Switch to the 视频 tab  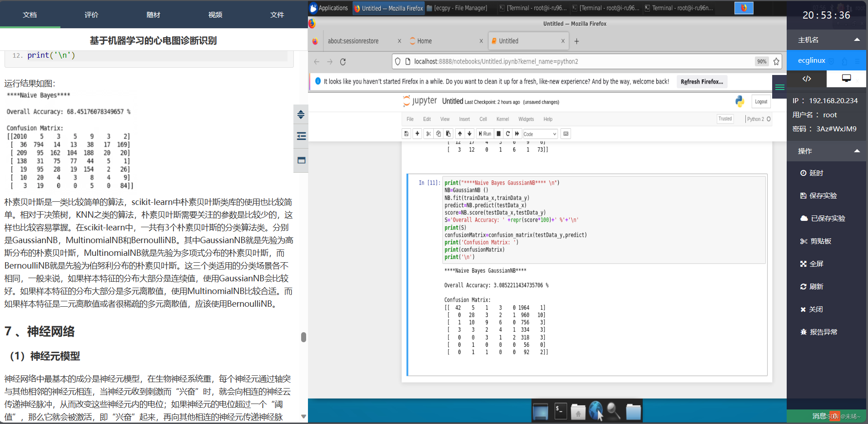215,15
